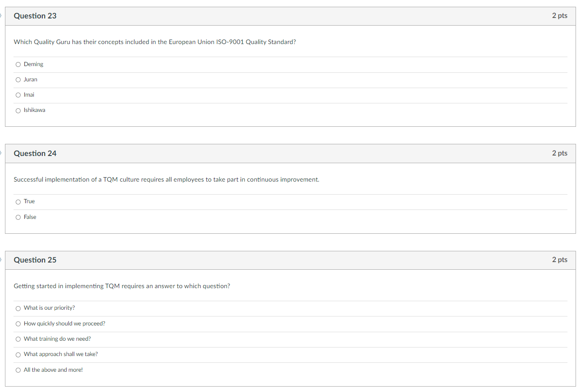This screenshot has height=392, width=585.
Task: Select the Deming answer option
Action: [x=18, y=64]
